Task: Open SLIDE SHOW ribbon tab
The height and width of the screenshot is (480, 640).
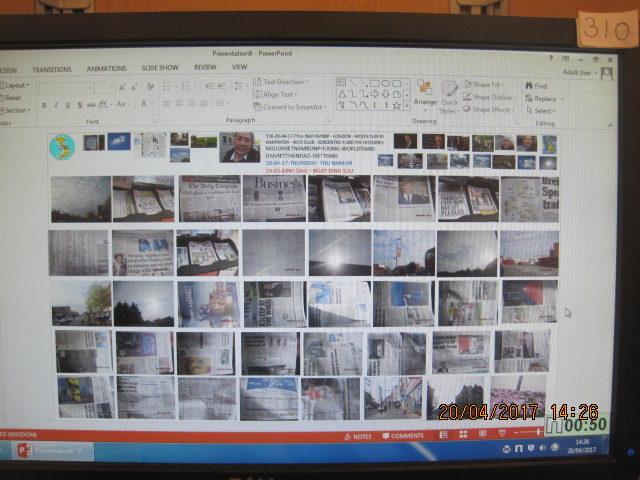Action: (x=160, y=68)
